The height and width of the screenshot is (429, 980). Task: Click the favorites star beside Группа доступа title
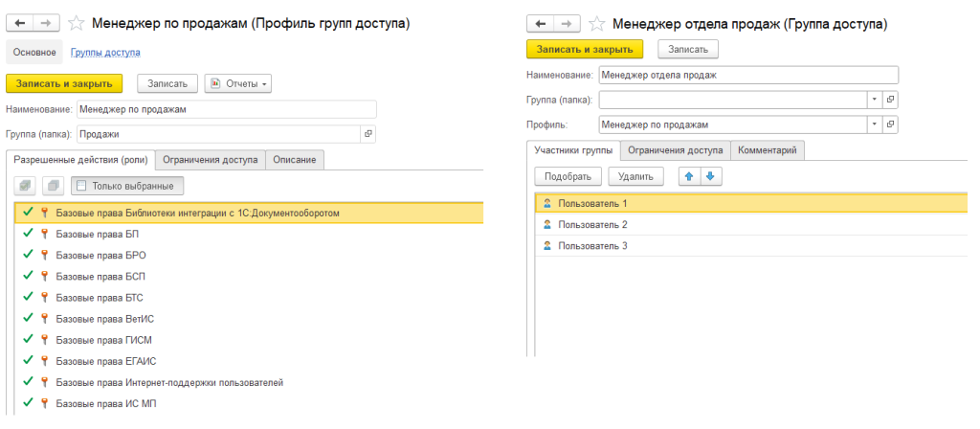[596, 24]
